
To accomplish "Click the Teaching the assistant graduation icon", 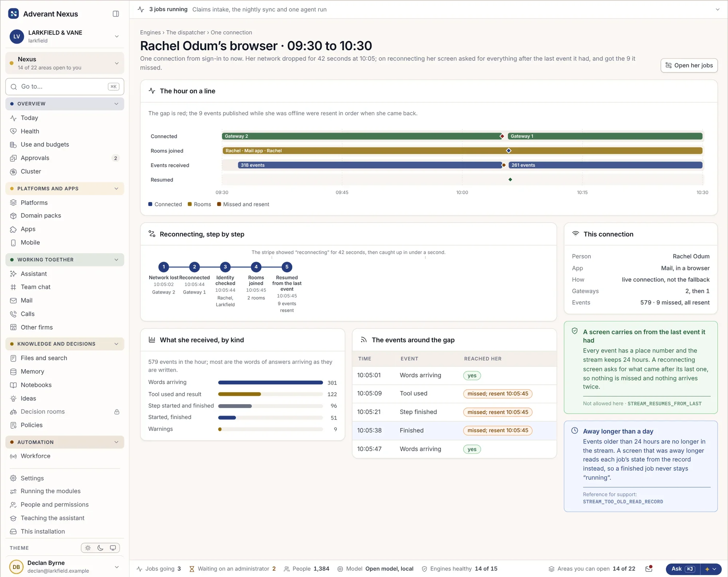I will pyautogui.click(x=13, y=518).
